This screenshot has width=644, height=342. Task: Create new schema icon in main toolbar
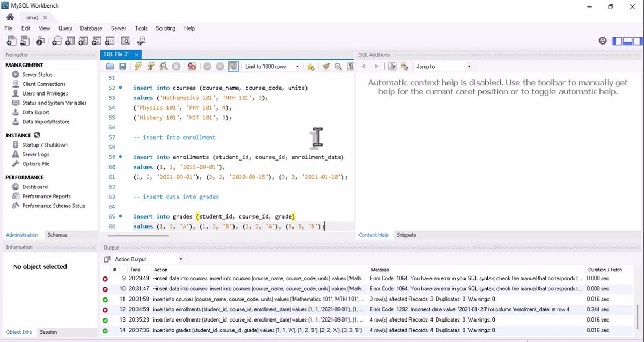(x=56, y=40)
